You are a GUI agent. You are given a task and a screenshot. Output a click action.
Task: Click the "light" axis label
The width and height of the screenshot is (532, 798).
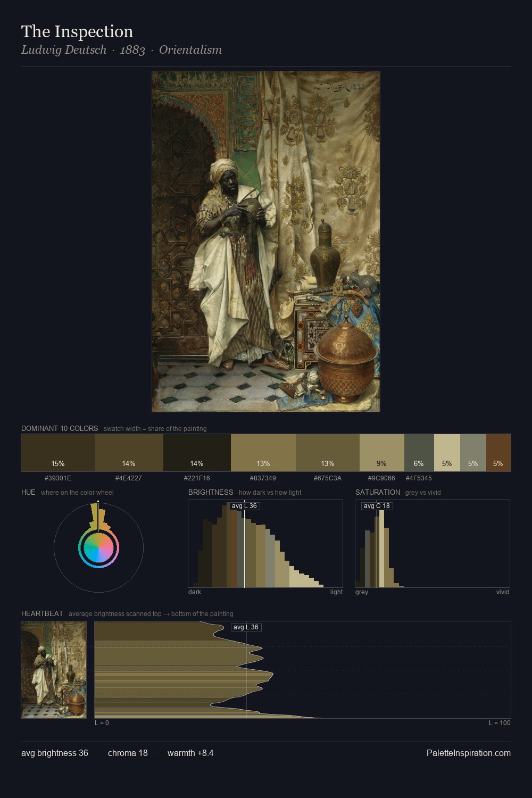pos(337,592)
